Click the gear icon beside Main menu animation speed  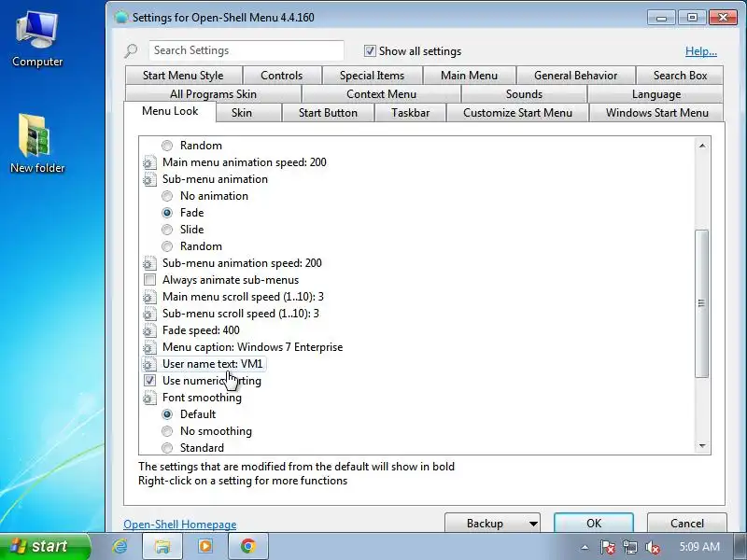click(x=149, y=162)
